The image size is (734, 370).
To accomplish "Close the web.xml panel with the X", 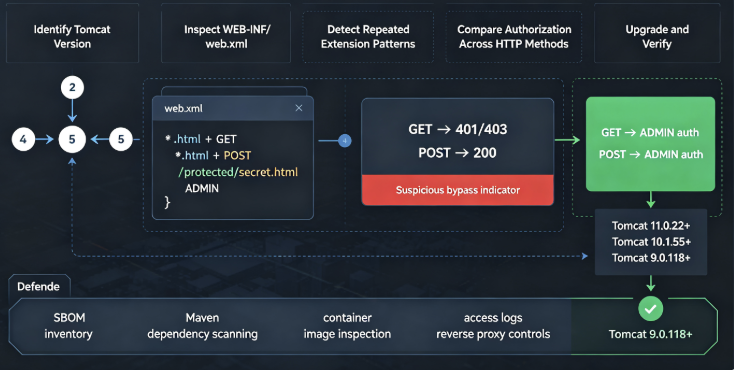I will point(299,108).
